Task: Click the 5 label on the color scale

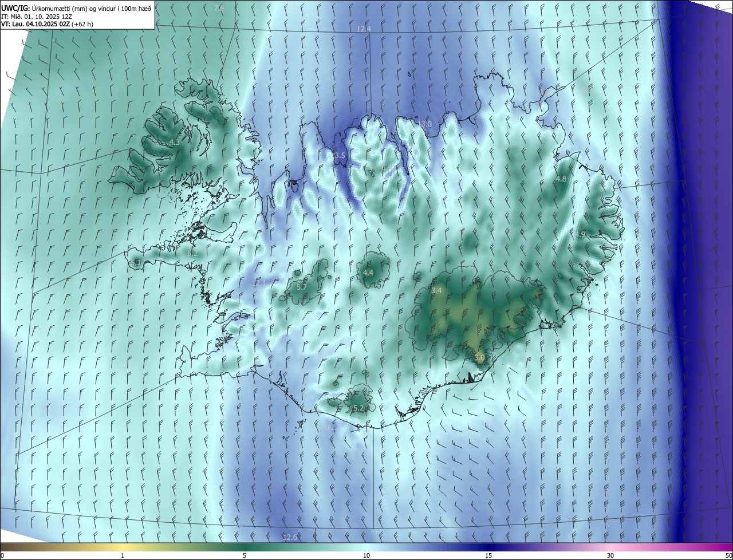Action: [245, 555]
